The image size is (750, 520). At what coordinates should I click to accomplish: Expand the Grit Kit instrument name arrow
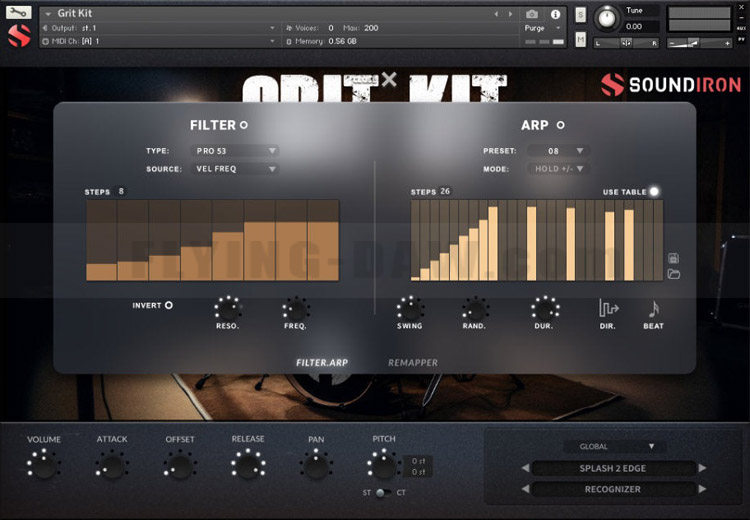point(48,14)
